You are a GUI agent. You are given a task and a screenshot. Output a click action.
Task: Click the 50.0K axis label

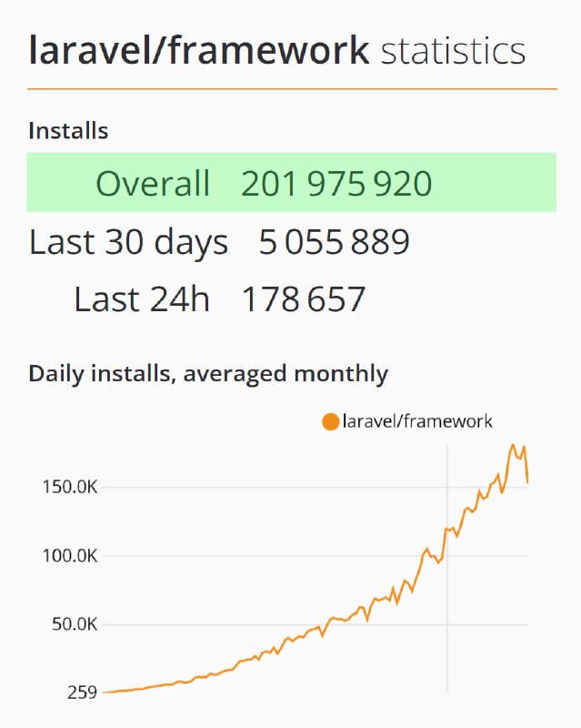[x=75, y=624]
